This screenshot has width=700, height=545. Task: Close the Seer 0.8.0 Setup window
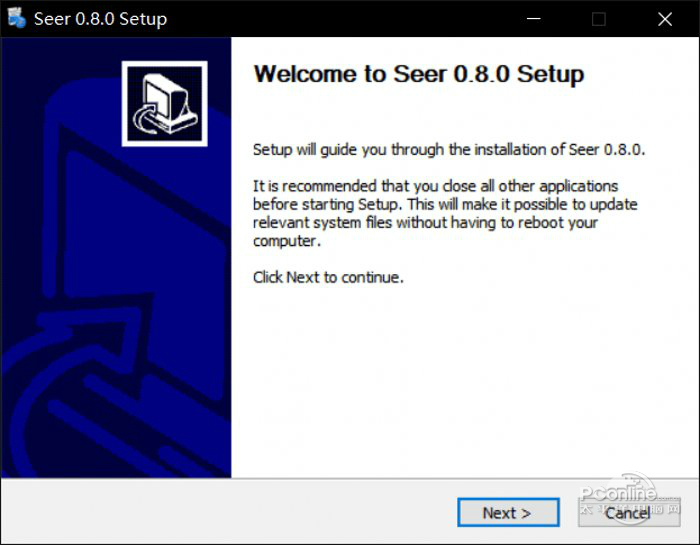665,19
